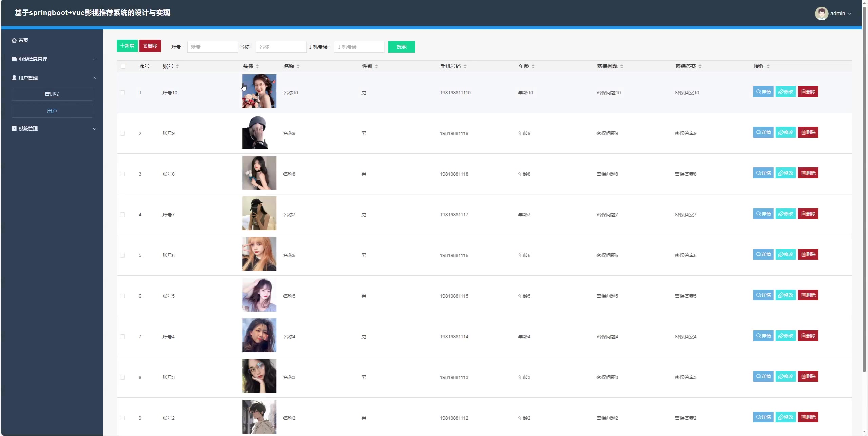
Task: Sort by 密保问题 column sort arrows
Action: tap(622, 66)
